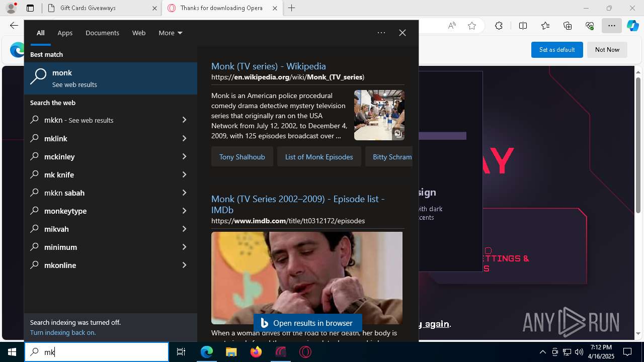Expand mklink suggestion arrow
Viewport: 644px width, 362px height.
tap(184, 138)
